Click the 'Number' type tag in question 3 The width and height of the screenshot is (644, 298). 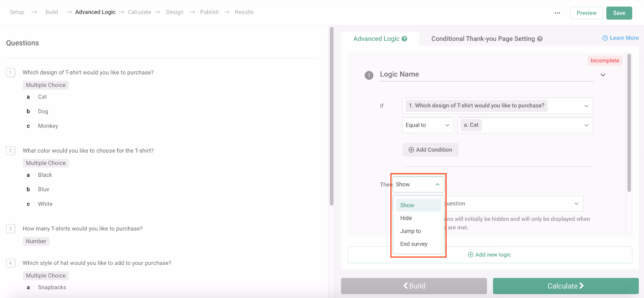(36, 241)
